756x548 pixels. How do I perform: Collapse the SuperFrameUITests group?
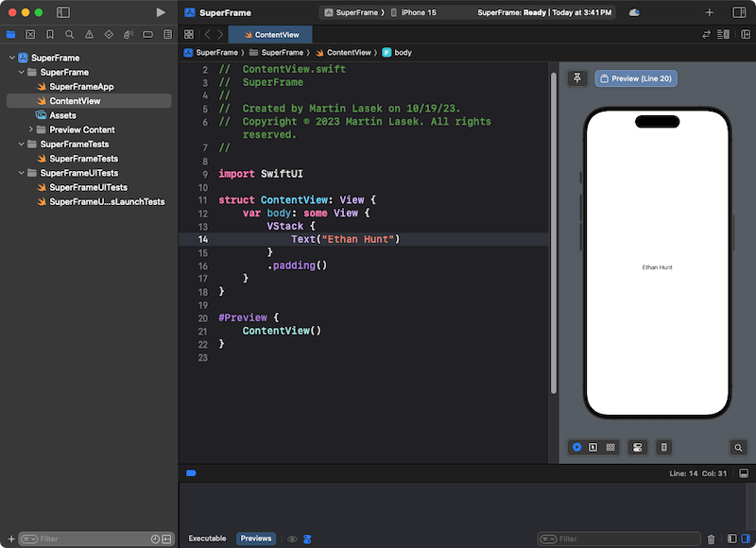pyautogui.click(x=21, y=173)
